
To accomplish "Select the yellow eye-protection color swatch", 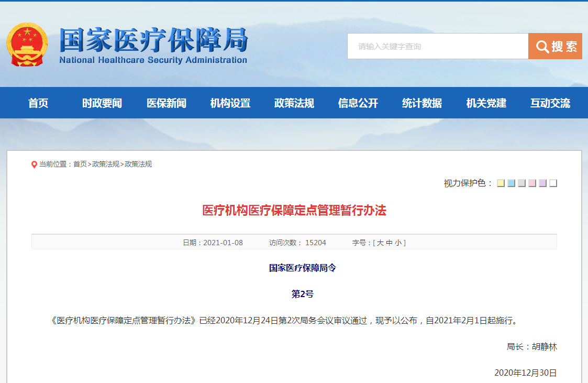I will click(x=501, y=183).
